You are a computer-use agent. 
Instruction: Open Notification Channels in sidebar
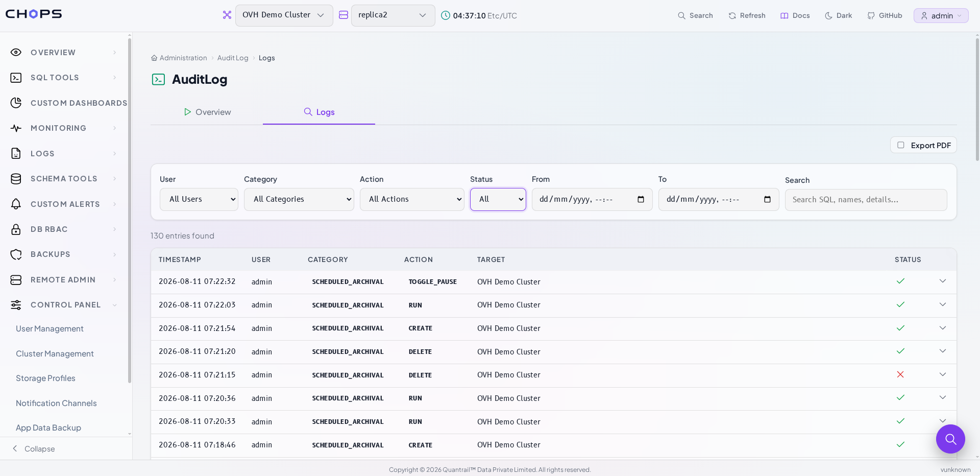coord(56,403)
